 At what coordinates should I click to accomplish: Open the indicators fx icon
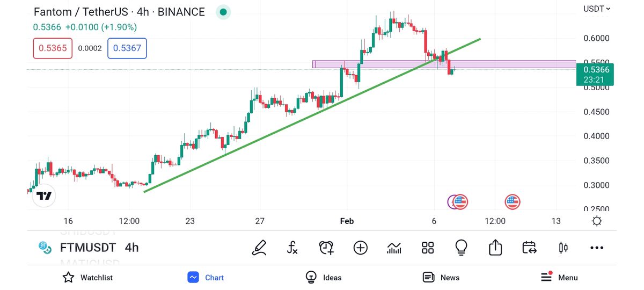292,248
